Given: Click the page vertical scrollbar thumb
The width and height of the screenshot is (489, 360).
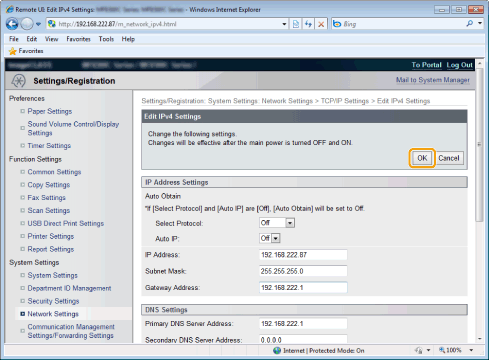Looking at the screenshot, I should [x=480, y=145].
